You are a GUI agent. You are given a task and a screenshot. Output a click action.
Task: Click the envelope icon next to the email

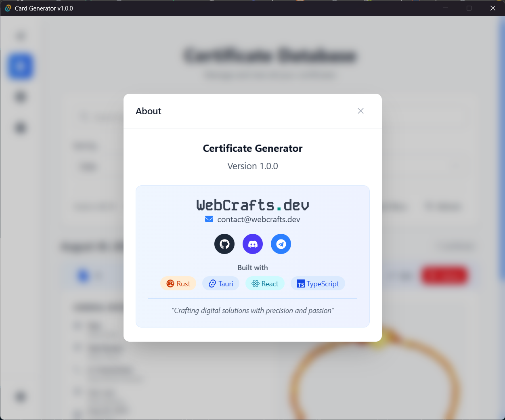[x=209, y=219]
